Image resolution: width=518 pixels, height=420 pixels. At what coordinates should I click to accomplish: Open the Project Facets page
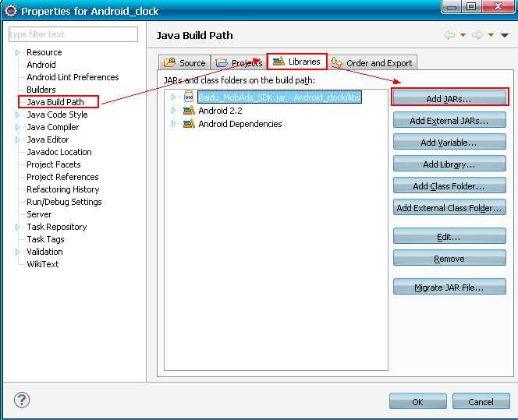(54, 164)
